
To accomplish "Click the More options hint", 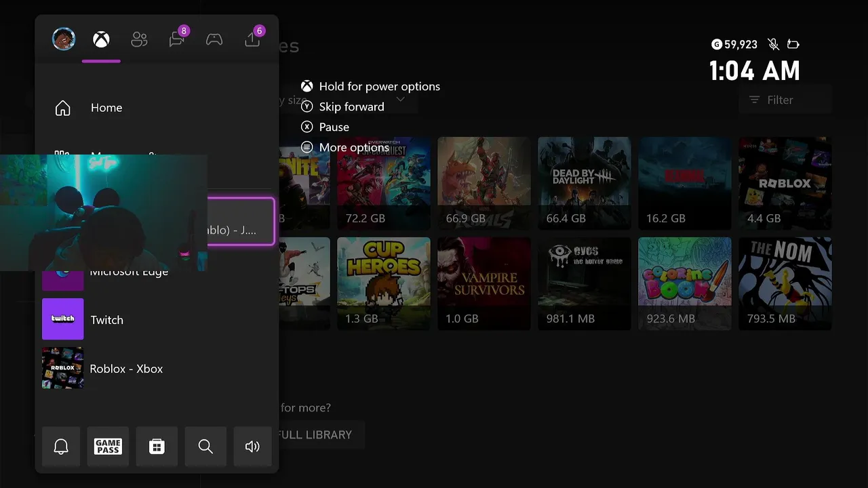I will pyautogui.click(x=345, y=147).
